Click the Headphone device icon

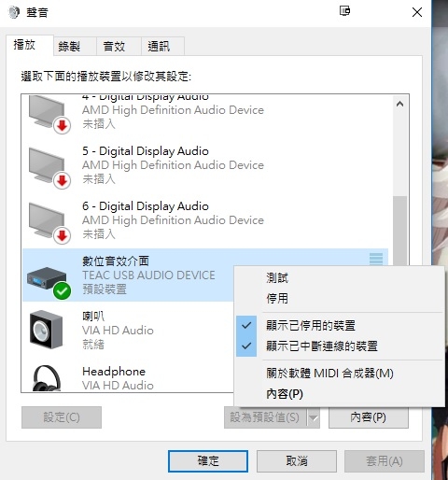tap(47, 378)
